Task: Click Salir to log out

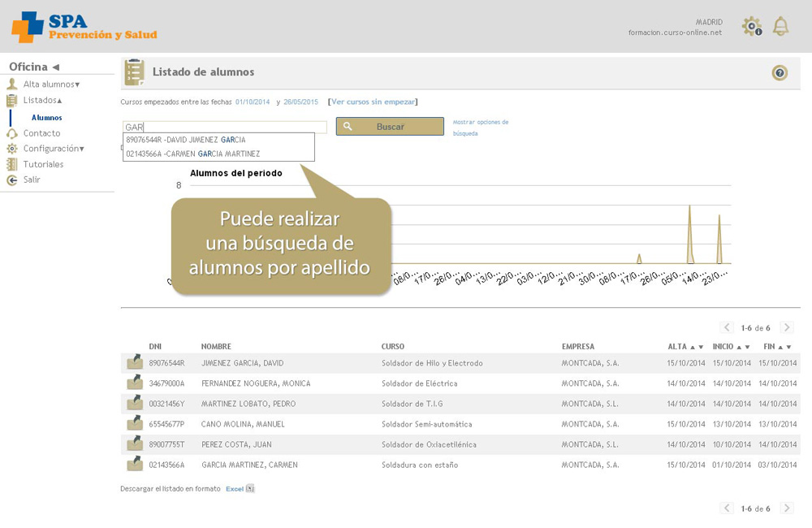Action: tap(31, 180)
